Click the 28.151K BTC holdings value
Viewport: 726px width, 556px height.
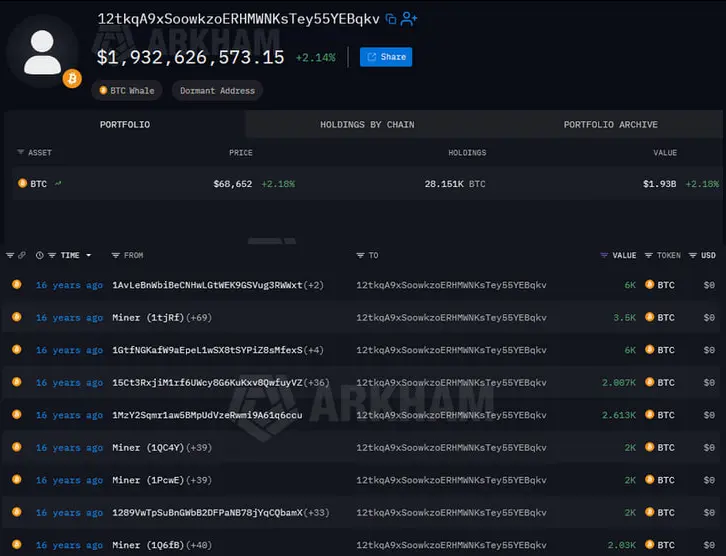tap(455, 184)
